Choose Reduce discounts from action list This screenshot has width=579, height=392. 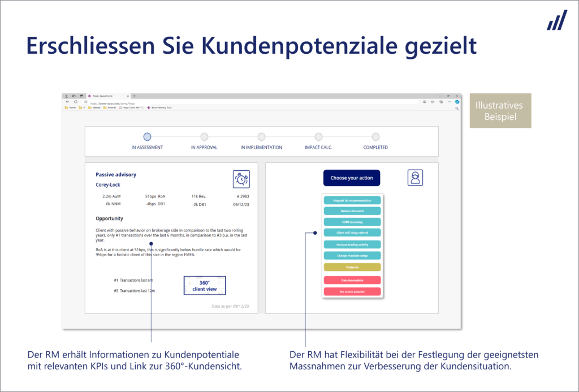coord(352,211)
